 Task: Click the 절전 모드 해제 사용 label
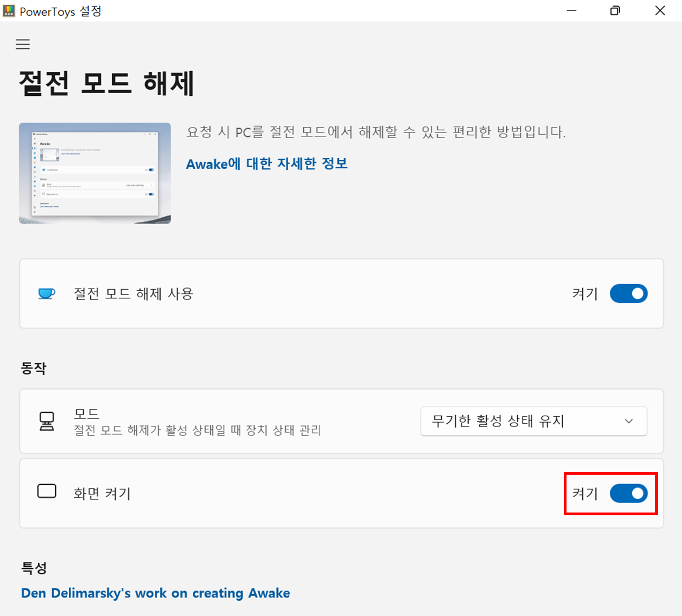(134, 294)
